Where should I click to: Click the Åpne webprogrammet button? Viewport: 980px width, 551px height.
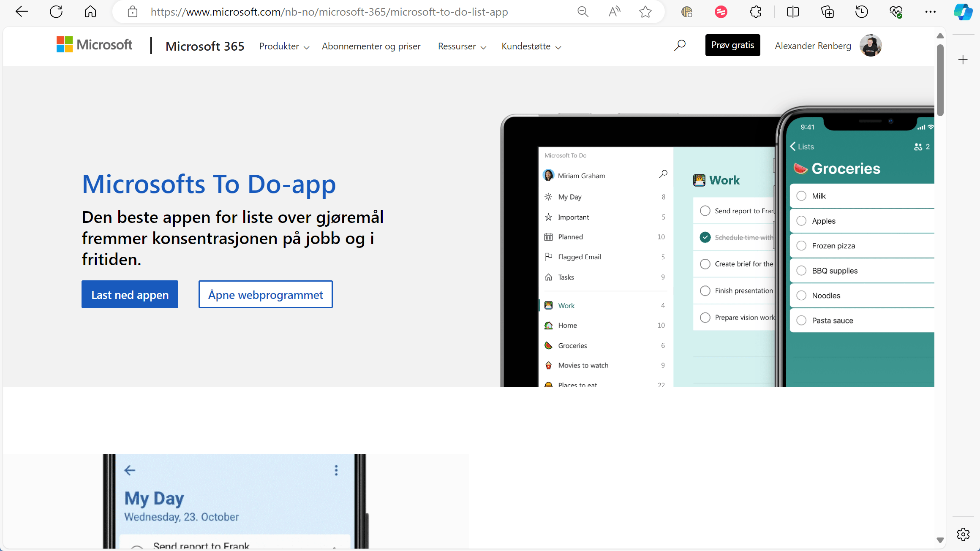pyautogui.click(x=265, y=294)
